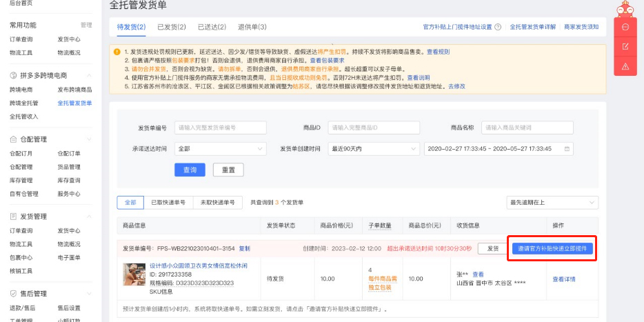Open 自有仓管理 in sidebar

click(x=24, y=194)
